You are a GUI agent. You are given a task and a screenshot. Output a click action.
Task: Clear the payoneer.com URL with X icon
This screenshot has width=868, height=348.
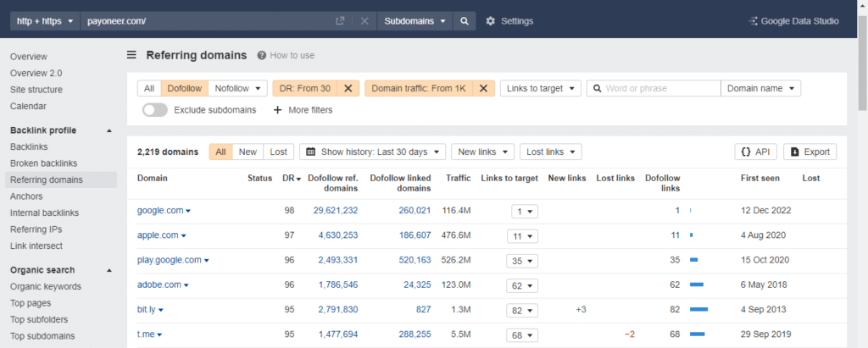[x=364, y=21]
